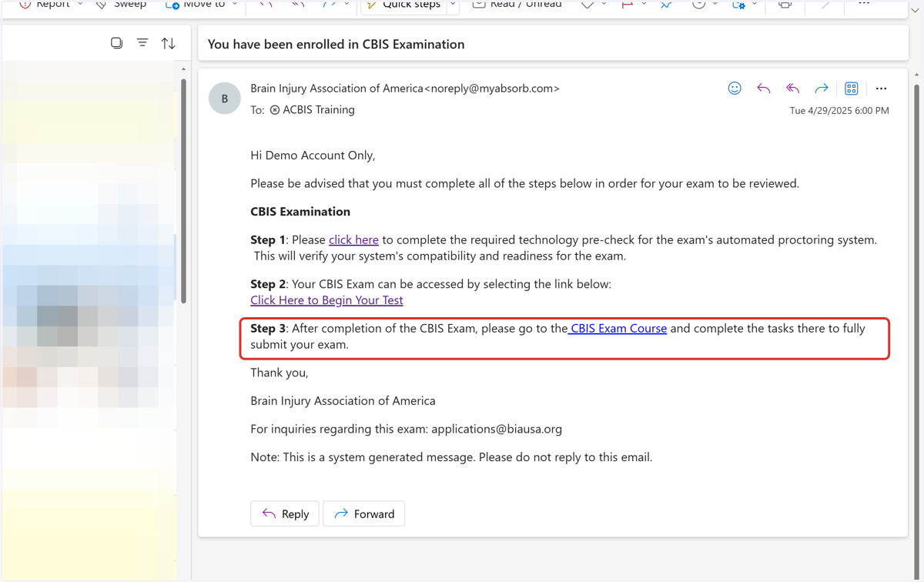Image resolution: width=924 pixels, height=582 pixels.
Task: Click the sender avatar with letter B
Action: (x=225, y=99)
